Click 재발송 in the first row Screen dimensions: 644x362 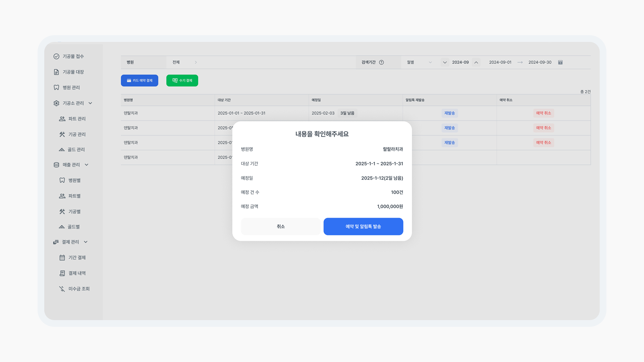point(449,113)
